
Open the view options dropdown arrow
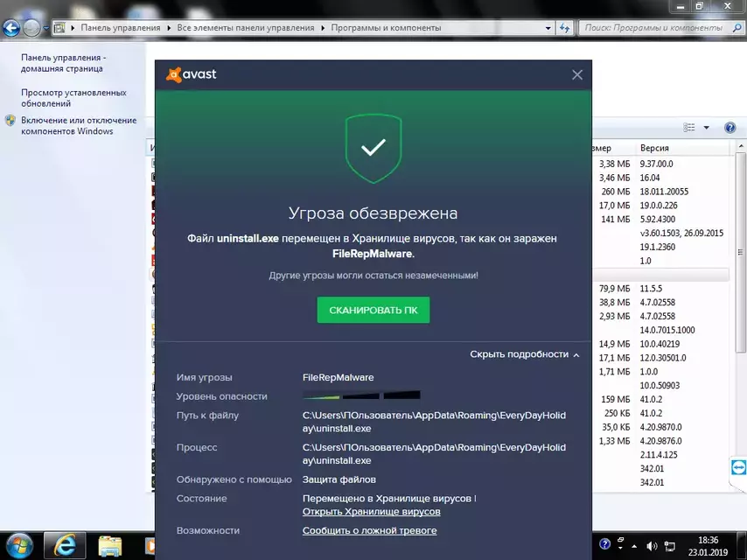coord(706,127)
